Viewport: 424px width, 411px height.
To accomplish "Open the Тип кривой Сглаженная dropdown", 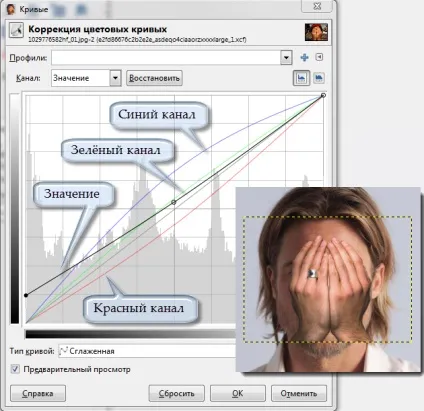I will 147,351.
